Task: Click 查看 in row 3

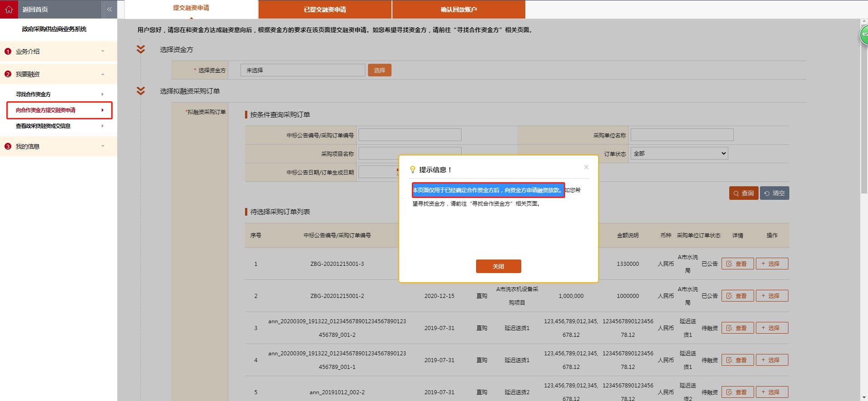Action: [x=738, y=328]
